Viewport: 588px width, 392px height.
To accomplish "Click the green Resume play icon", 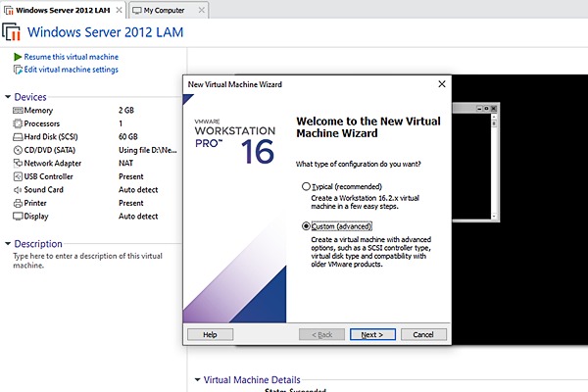I will [x=18, y=57].
